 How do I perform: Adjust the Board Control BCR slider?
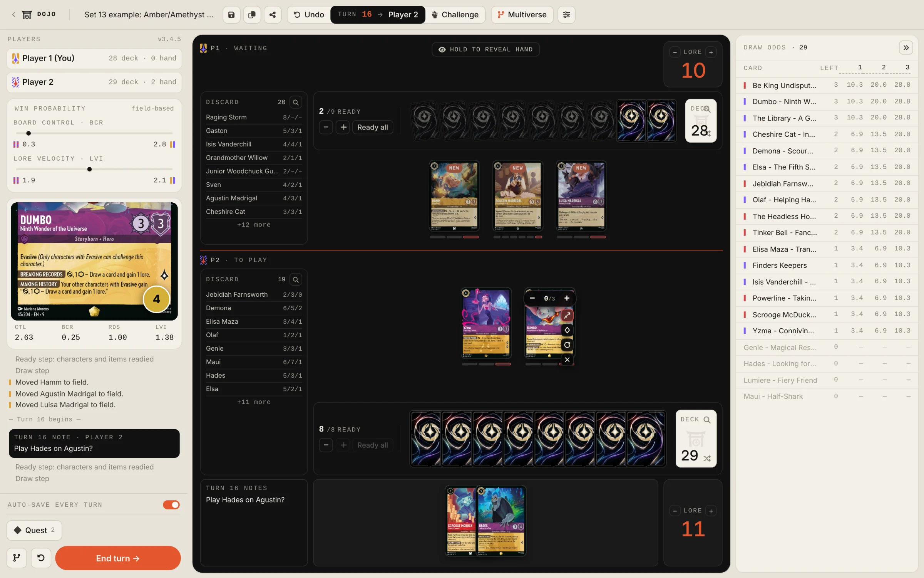pos(94,133)
